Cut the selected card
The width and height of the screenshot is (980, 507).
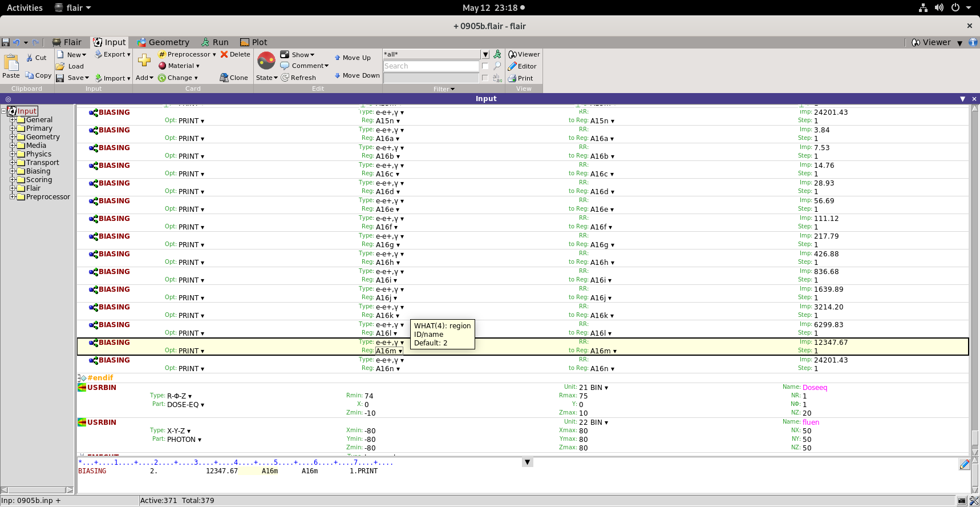click(37, 58)
